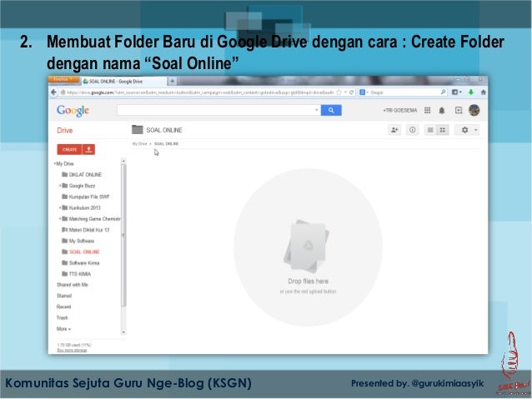
Task: Select the SOAL ONLINE - Google Drive tab
Action: tap(124, 82)
